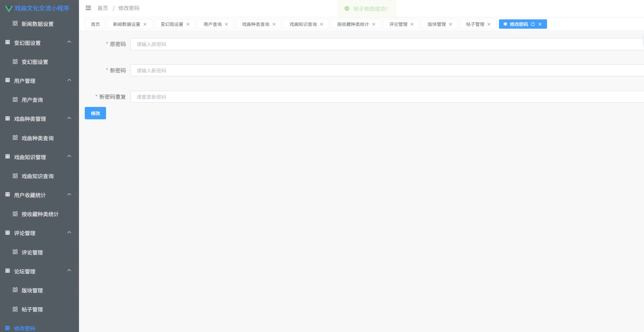Collapse the 戏曲知识管理 group chevron

69,156
